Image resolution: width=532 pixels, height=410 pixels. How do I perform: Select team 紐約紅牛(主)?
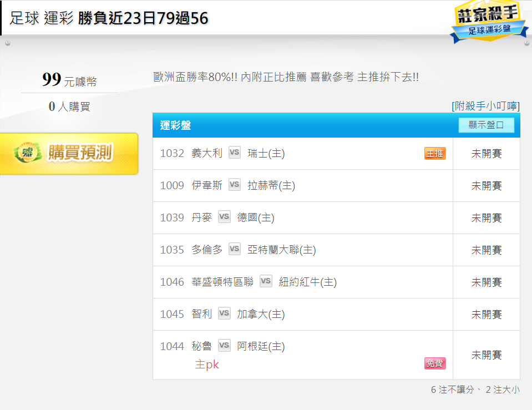pos(308,282)
